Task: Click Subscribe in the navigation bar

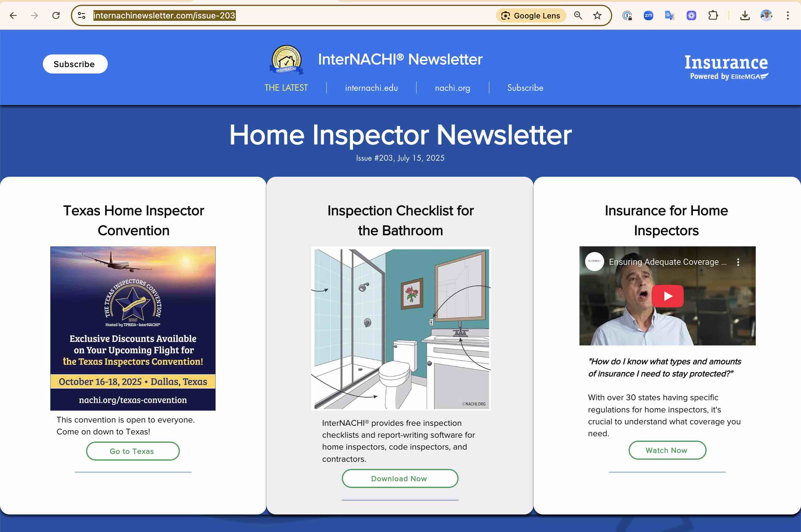Action: click(x=525, y=87)
